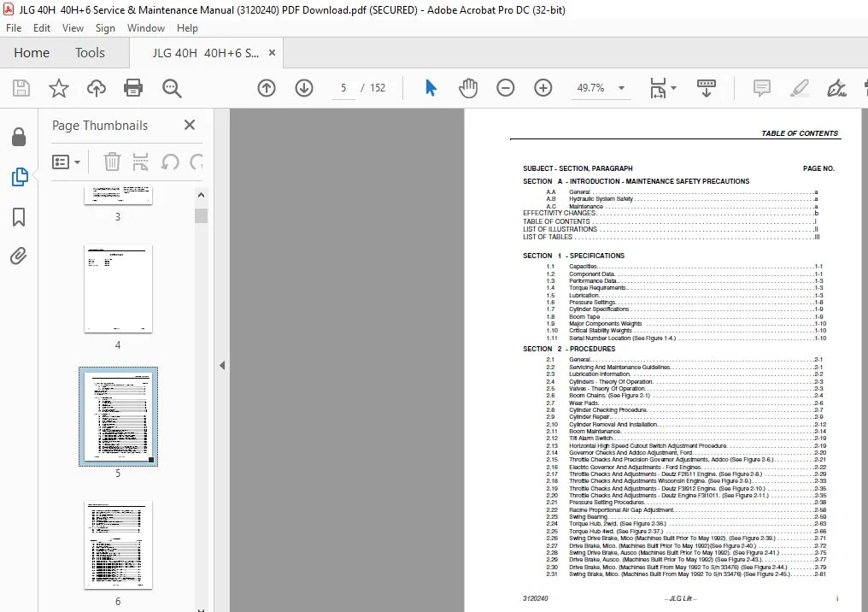Viewport: 868px width, 612px height.
Task: Open the sign document pen icon
Action: pos(836,88)
